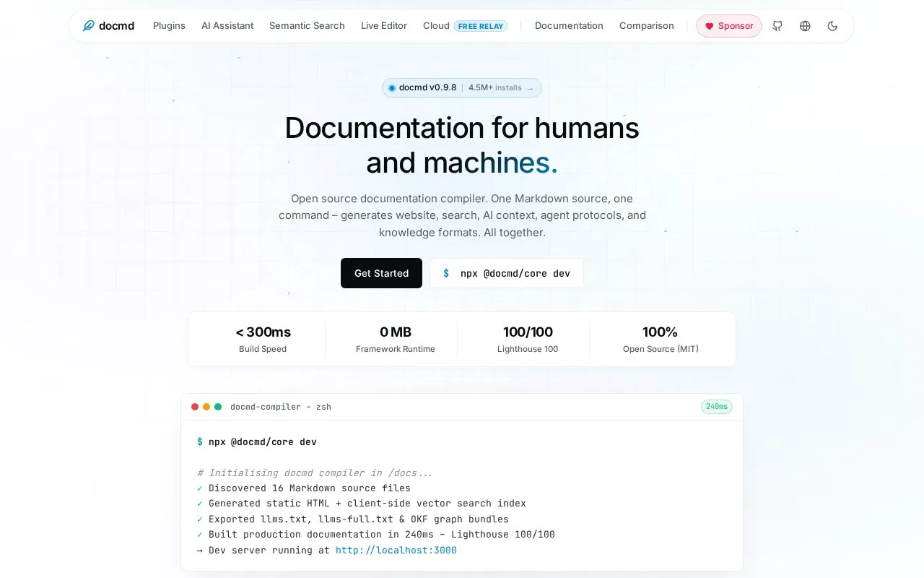
Task: Click the 'Open source documentation compiler' paragraph
Action: (462, 215)
